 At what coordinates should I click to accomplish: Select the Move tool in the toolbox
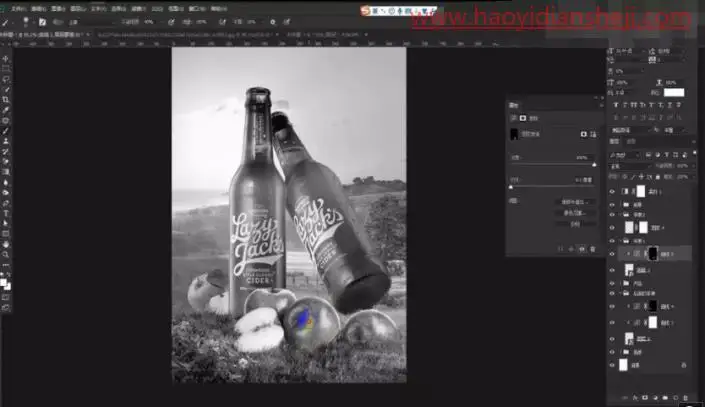(x=6, y=58)
